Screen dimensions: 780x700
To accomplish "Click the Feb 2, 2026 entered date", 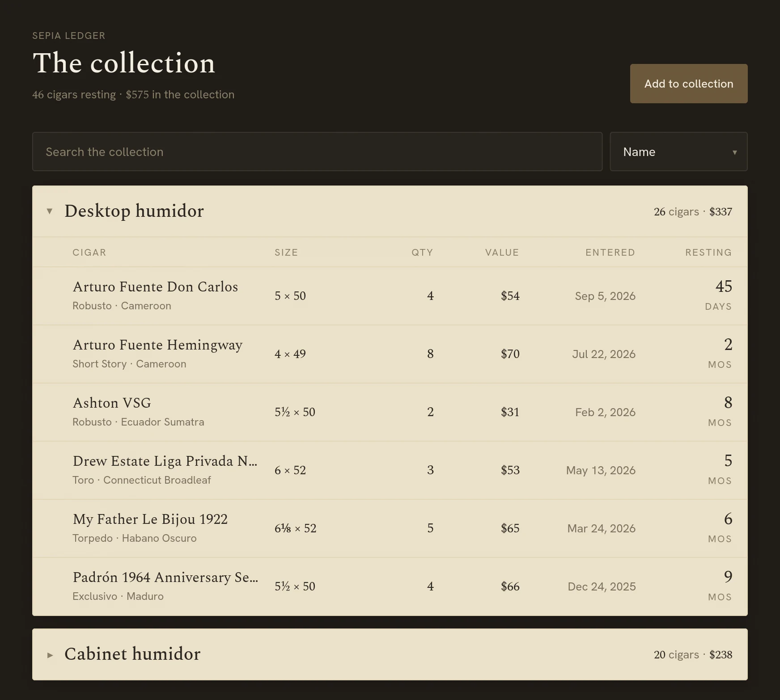I will (x=605, y=412).
